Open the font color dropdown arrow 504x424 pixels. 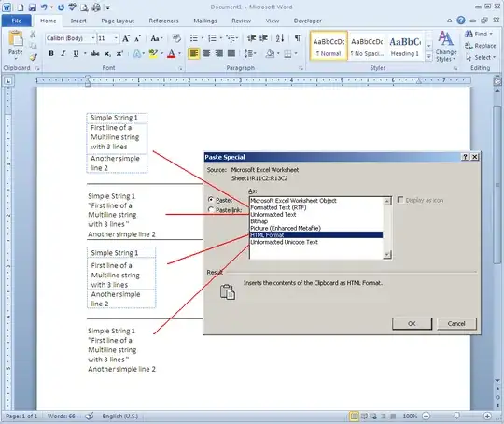tap(180, 54)
